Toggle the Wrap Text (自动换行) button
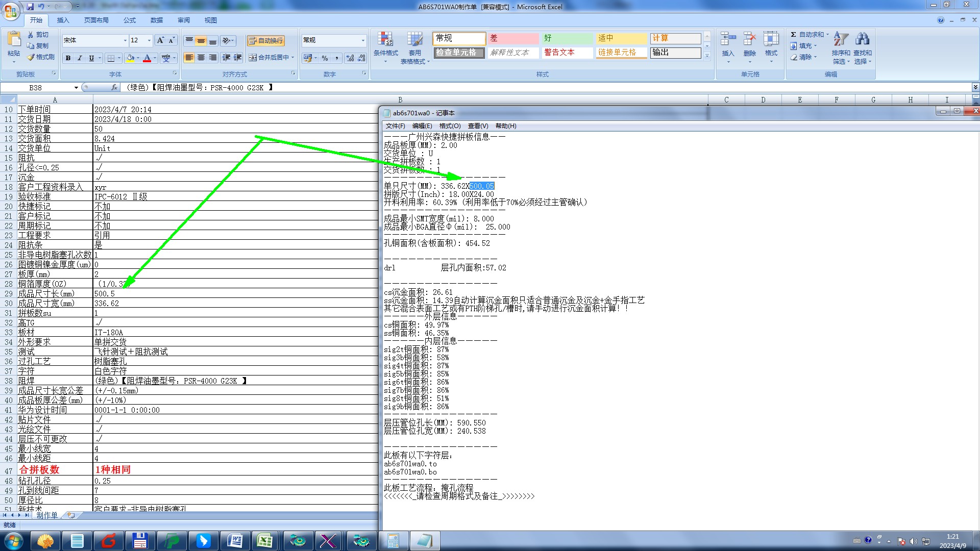Image resolution: width=980 pixels, height=551 pixels. click(266, 40)
